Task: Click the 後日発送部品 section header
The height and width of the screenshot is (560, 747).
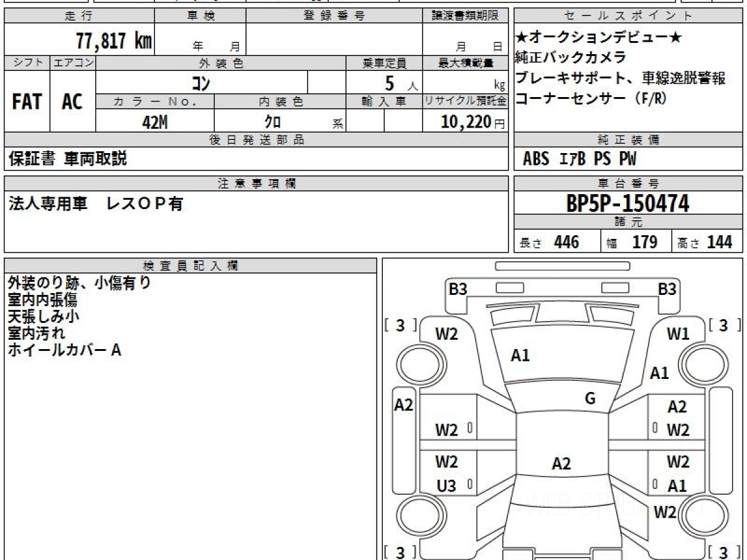Action: click(x=256, y=140)
